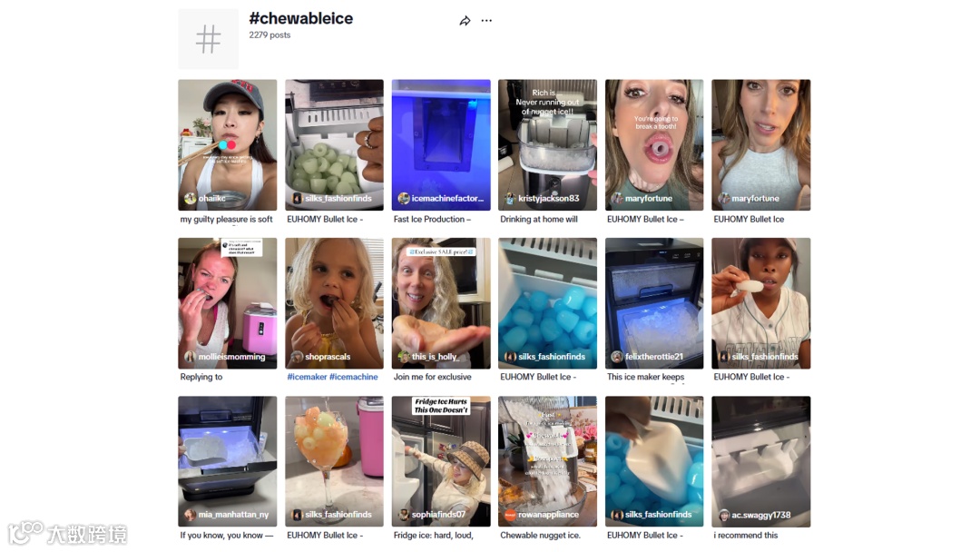Open the #icemachine hashtag link
Viewport: 980px width, 552px height.
click(x=354, y=377)
